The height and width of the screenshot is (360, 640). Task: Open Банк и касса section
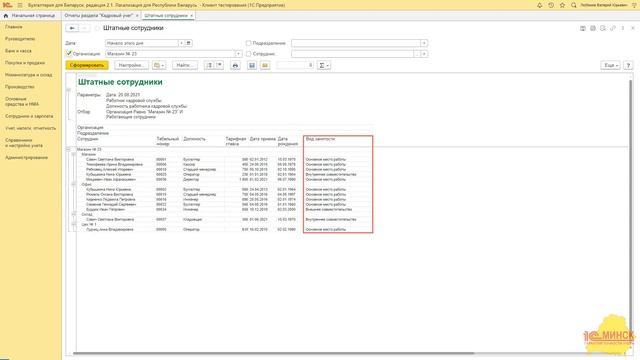point(18,51)
